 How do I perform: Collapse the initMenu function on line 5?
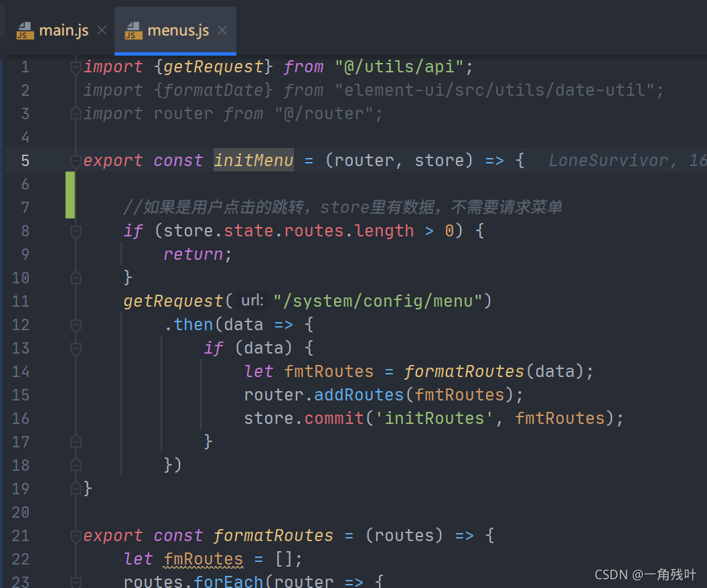(x=76, y=161)
